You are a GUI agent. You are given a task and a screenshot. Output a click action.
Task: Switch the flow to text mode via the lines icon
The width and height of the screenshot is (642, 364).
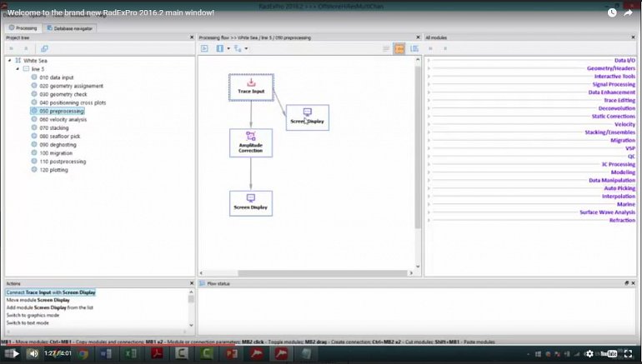pos(386,48)
